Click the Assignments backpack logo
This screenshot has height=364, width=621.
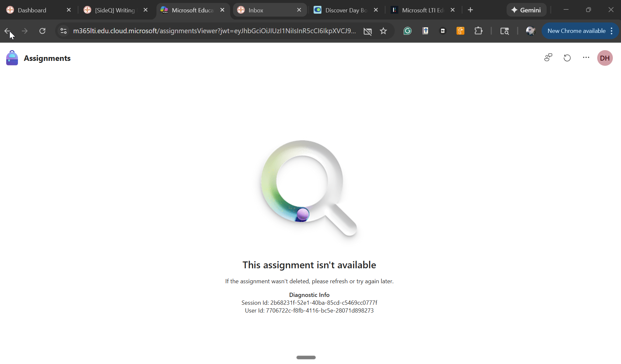click(12, 58)
